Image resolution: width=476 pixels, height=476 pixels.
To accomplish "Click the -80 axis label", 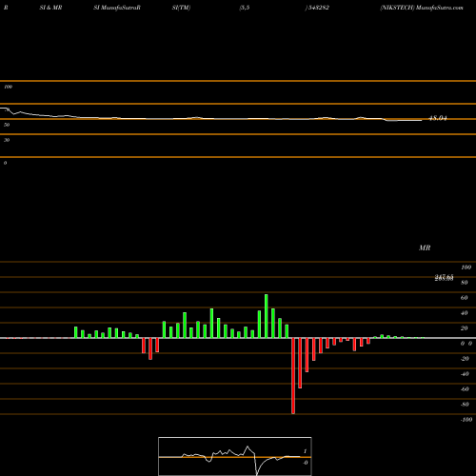I will [465, 405].
